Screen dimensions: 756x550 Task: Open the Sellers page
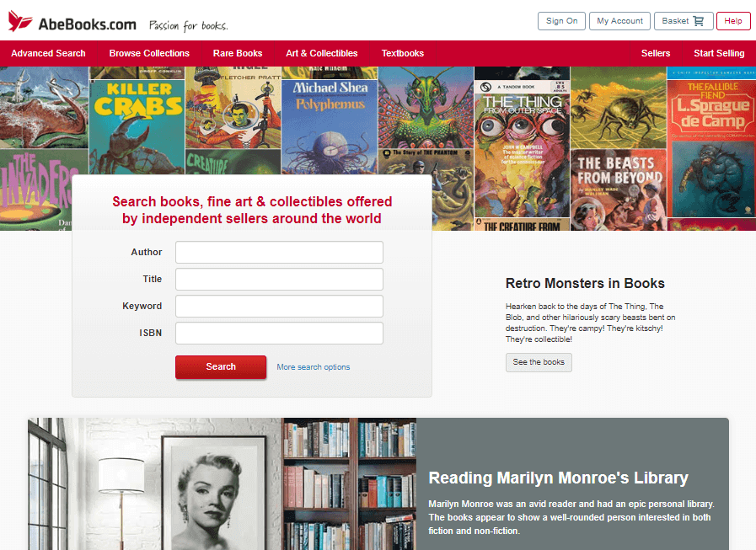(x=656, y=53)
